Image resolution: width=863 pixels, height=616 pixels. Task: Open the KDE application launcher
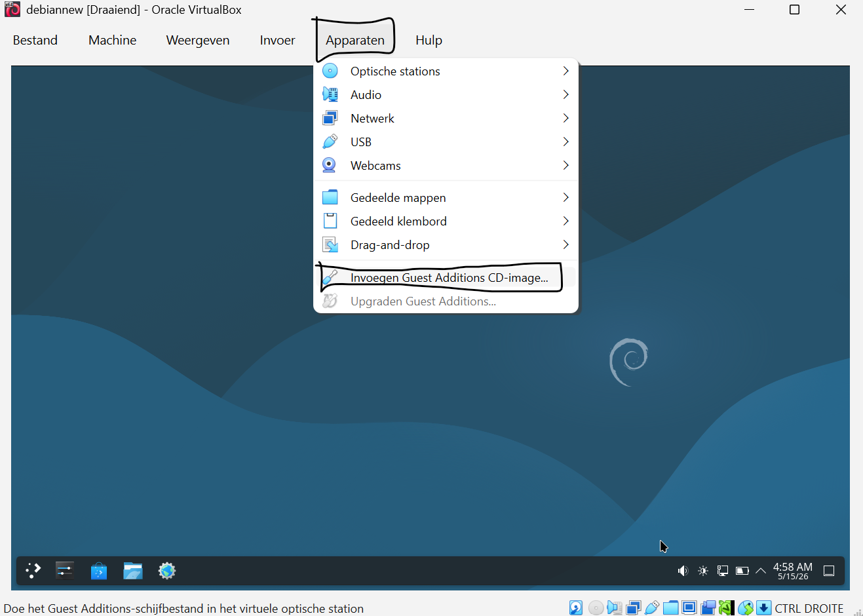(33, 571)
